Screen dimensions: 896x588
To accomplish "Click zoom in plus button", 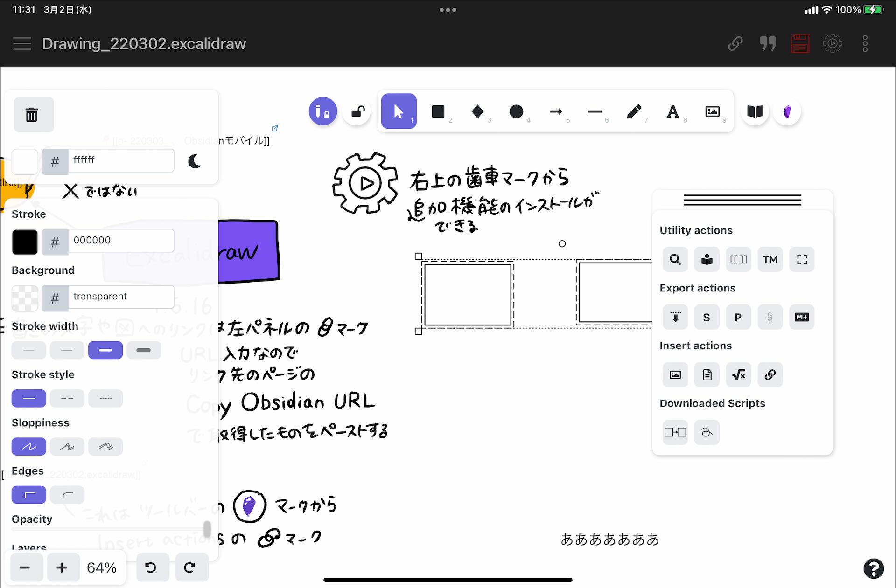I will [x=62, y=567].
